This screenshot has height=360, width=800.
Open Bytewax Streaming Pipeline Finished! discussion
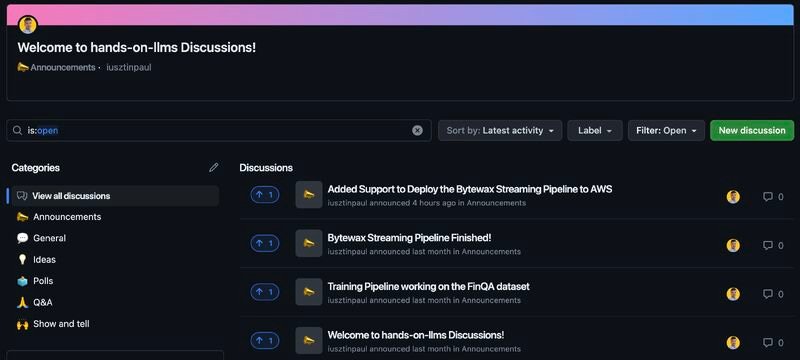click(x=409, y=238)
